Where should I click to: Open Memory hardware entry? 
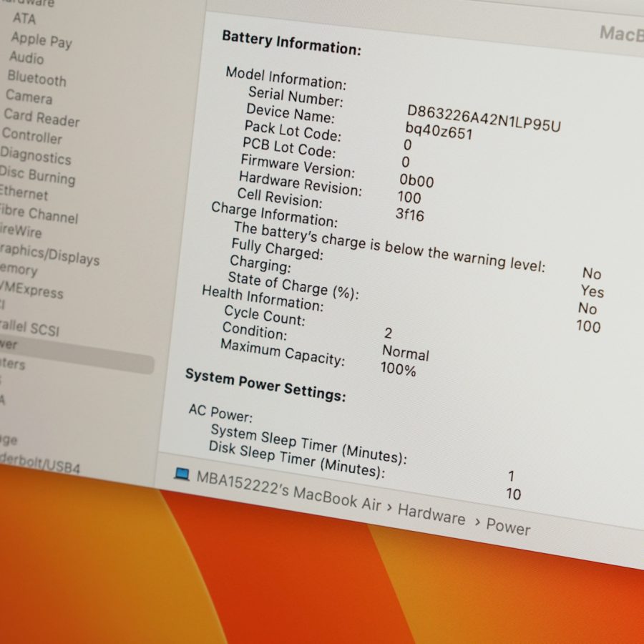point(19,270)
